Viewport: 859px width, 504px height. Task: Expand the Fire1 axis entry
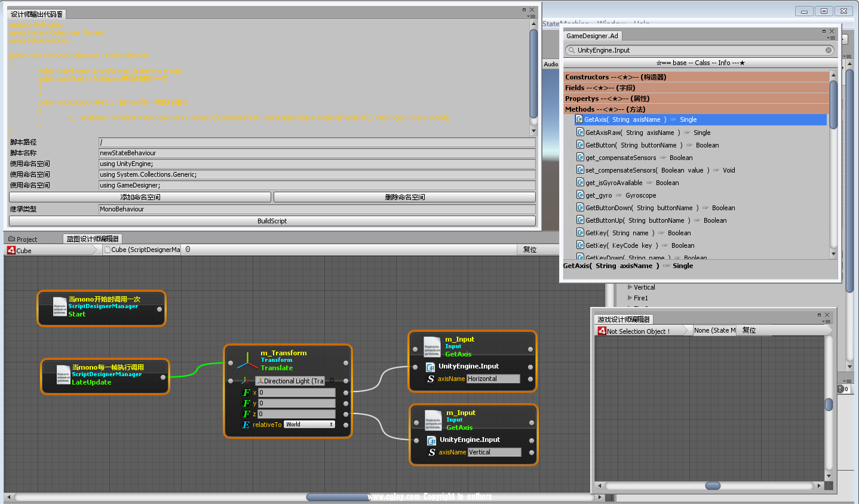point(630,298)
